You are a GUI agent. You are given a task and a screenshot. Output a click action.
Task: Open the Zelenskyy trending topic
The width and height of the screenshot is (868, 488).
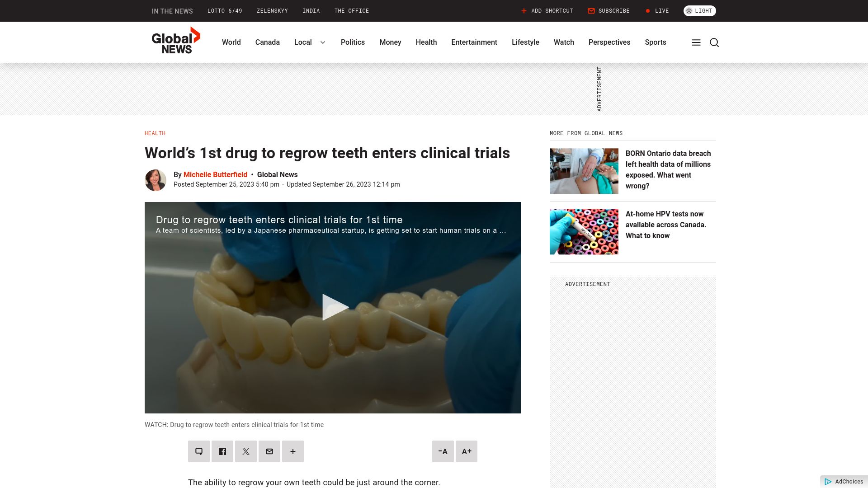pos(272,11)
